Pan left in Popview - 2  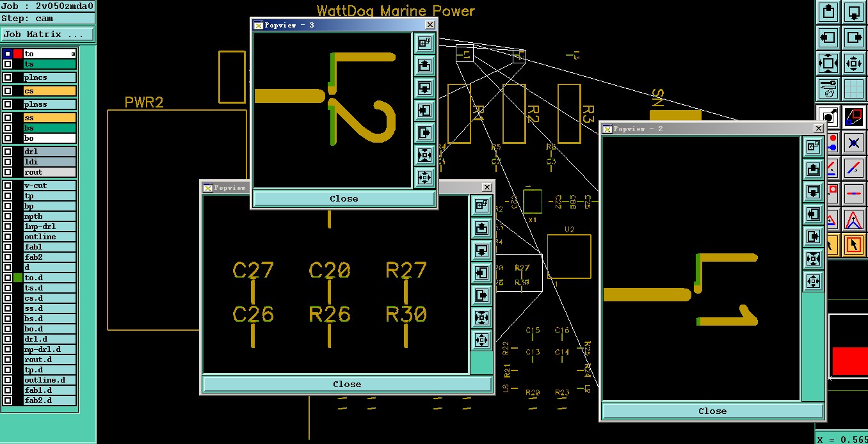813,214
